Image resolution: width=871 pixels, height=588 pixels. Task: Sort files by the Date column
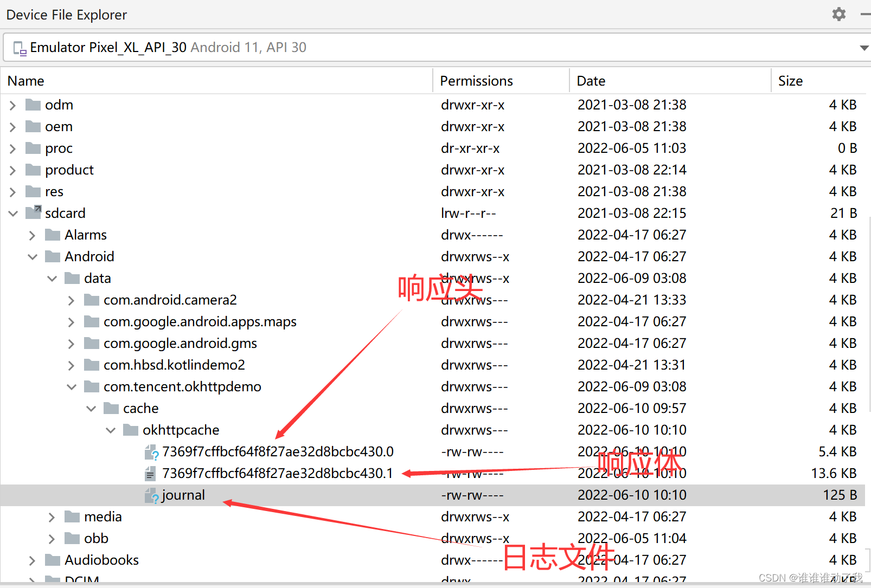click(x=591, y=80)
